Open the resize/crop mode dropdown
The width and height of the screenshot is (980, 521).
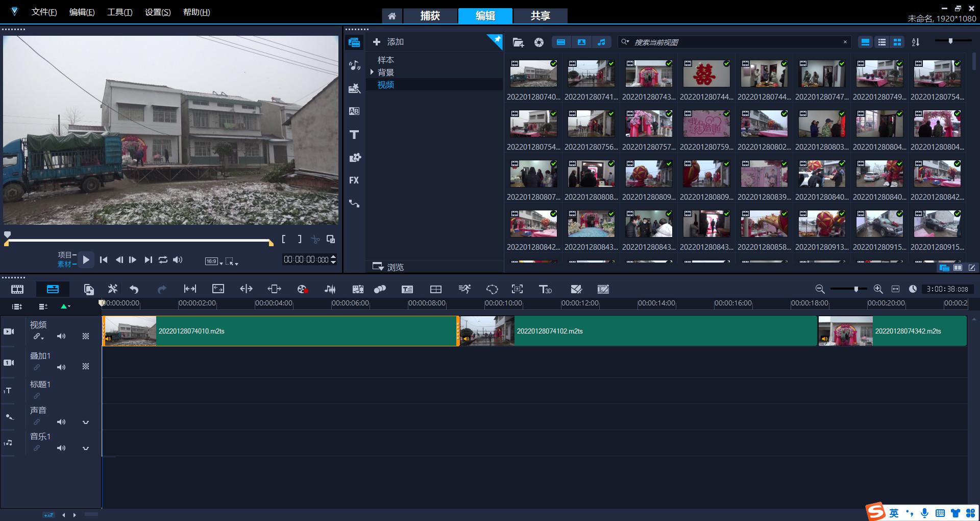point(232,261)
